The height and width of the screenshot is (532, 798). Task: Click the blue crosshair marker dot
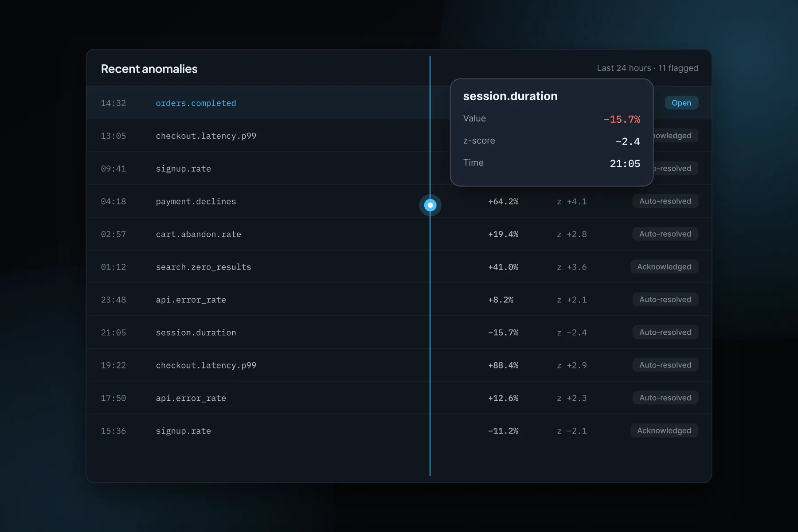(430, 205)
